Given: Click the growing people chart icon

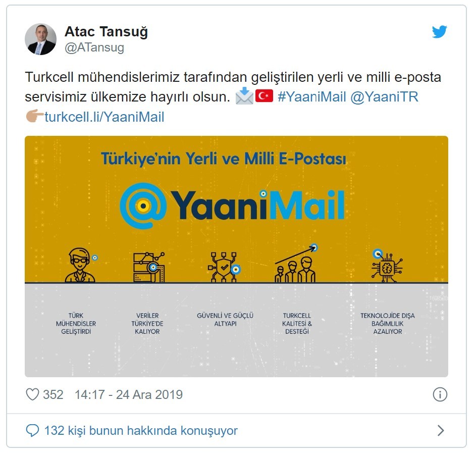Looking at the screenshot, I should coord(296,263).
